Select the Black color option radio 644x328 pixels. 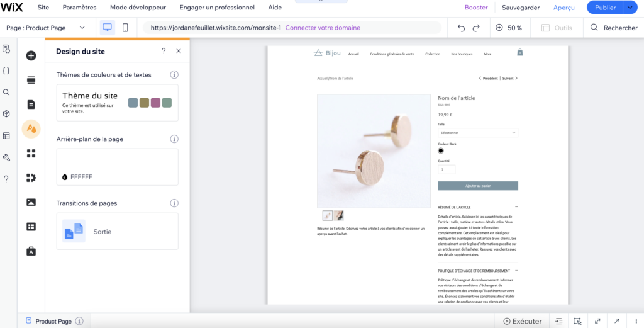click(441, 150)
